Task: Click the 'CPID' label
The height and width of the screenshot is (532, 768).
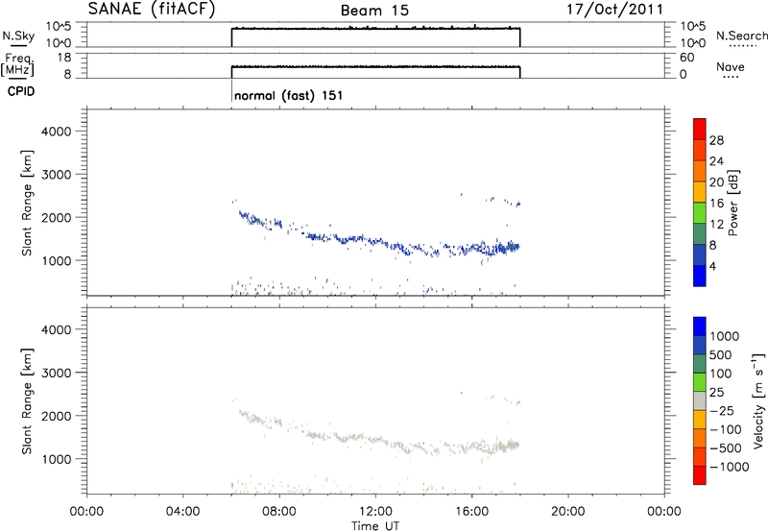Action: 21,91
